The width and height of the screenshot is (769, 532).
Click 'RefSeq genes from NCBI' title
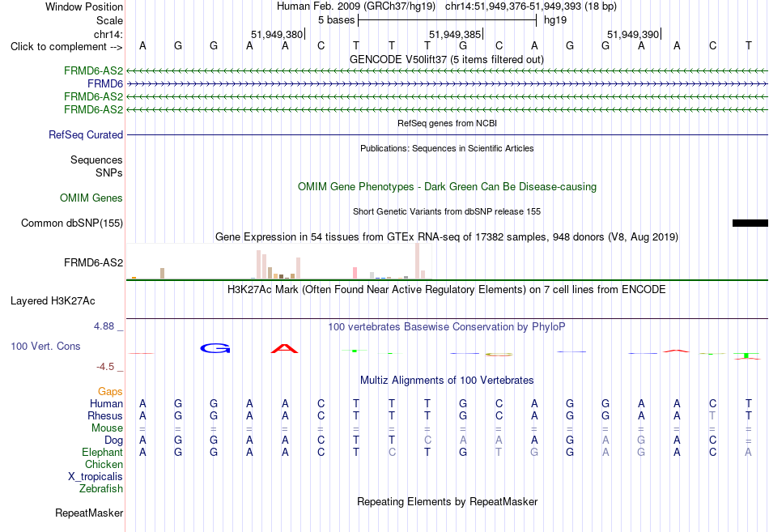pos(447,123)
